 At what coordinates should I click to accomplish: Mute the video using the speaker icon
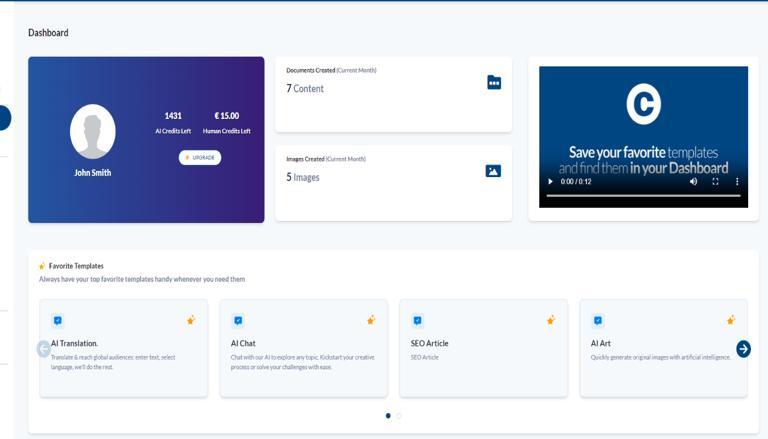click(x=693, y=182)
